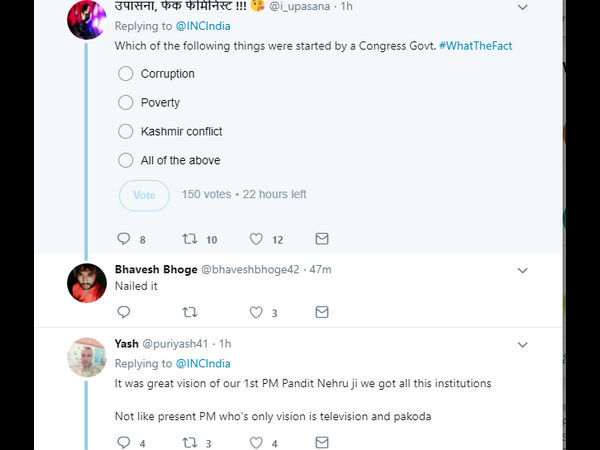Select the Corruption poll option
The width and height of the screenshot is (600, 450).
click(x=126, y=74)
